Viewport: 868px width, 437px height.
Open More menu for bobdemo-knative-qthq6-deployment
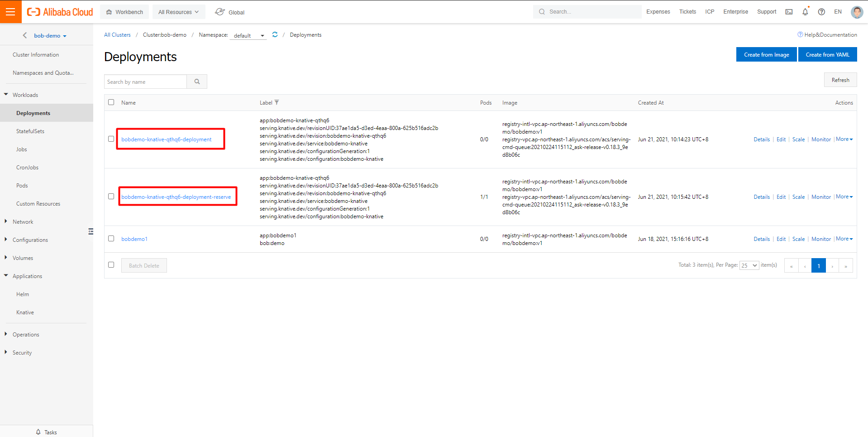(x=844, y=139)
